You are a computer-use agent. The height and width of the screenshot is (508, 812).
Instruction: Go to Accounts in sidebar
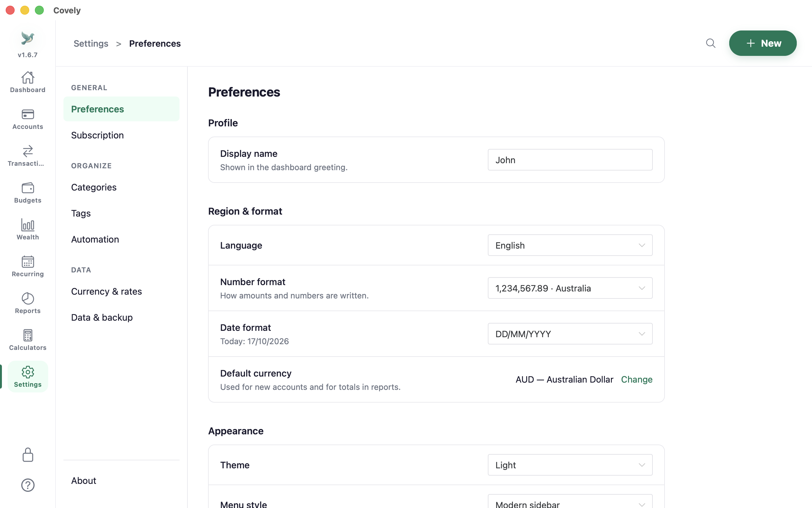coord(28,119)
